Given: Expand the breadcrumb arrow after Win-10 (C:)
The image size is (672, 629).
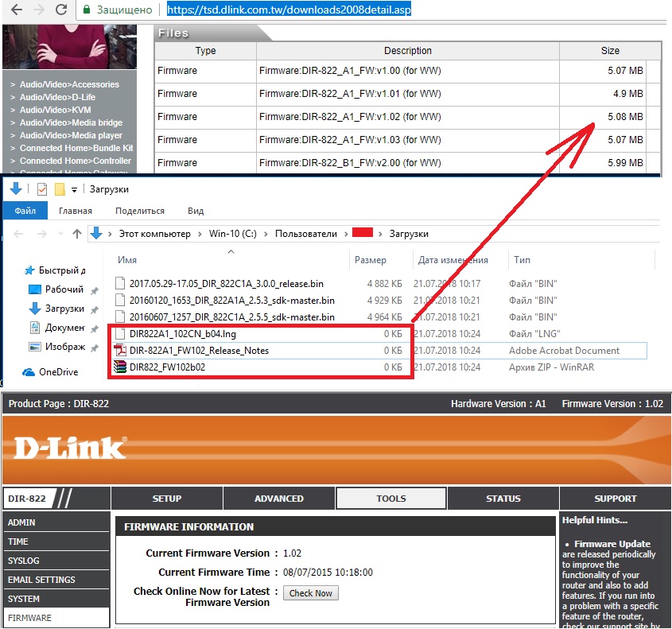Looking at the screenshot, I should pyautogui.click(x=266, y=234).
